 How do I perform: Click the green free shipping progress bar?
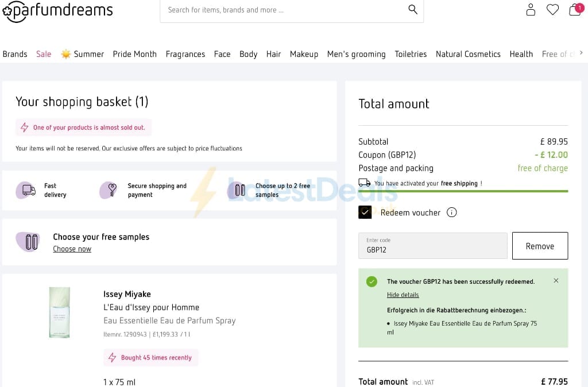pos(463,191)
